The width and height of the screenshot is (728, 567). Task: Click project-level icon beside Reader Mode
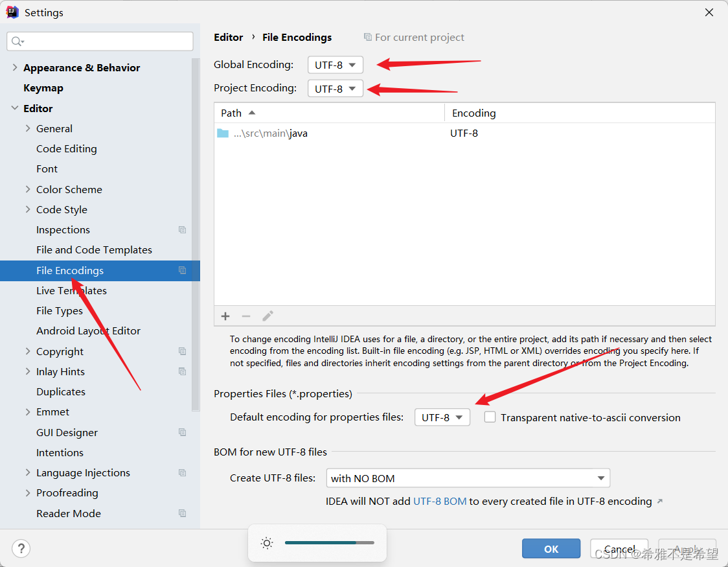183,513
